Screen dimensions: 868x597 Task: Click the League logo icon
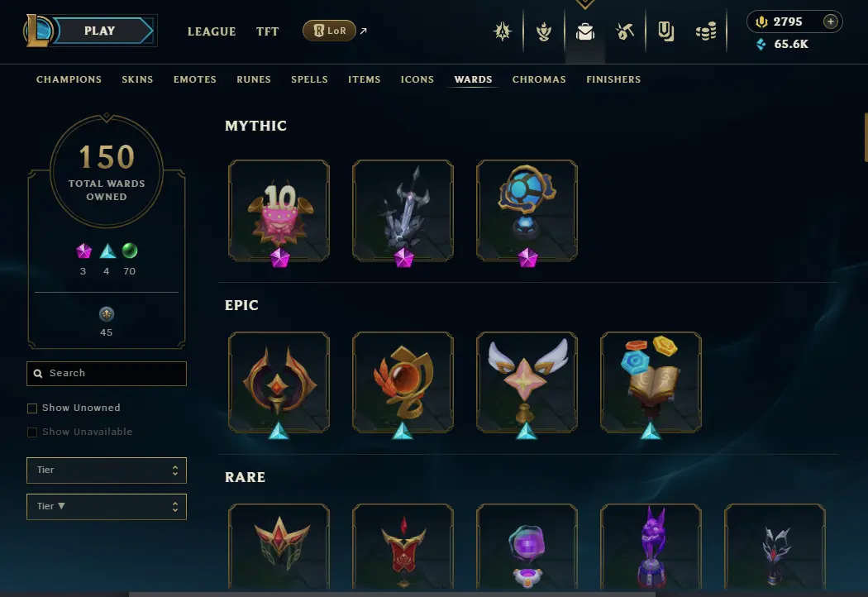pos(36,31)
